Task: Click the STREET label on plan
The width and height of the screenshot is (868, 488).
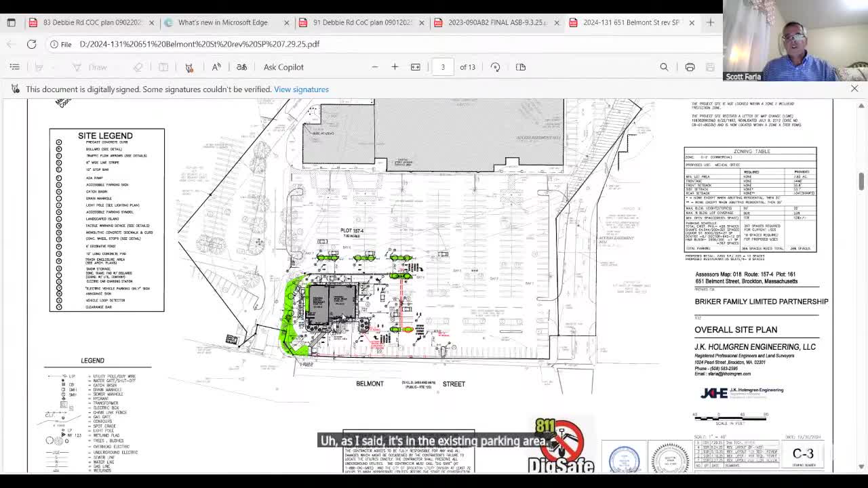Action: (454, 384)
